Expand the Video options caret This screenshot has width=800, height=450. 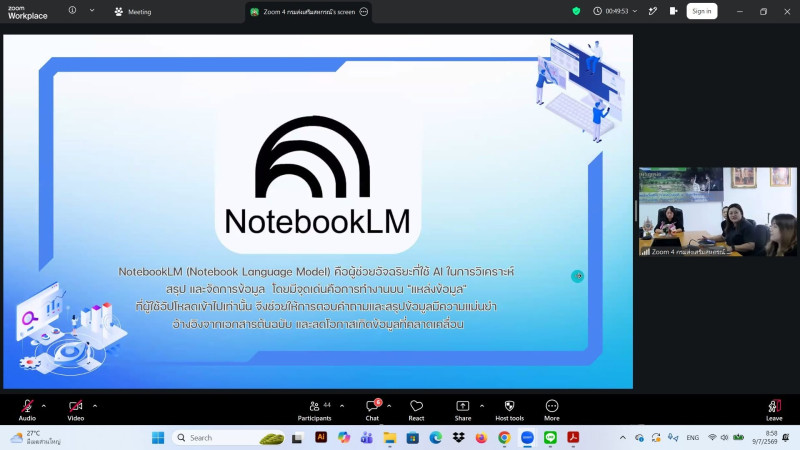(95, 406)
